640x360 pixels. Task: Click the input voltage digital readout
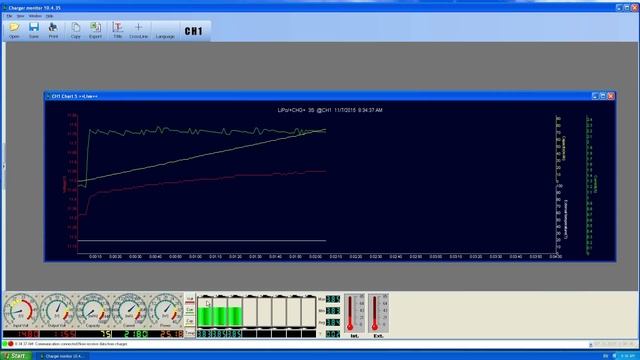click(21, 334)
